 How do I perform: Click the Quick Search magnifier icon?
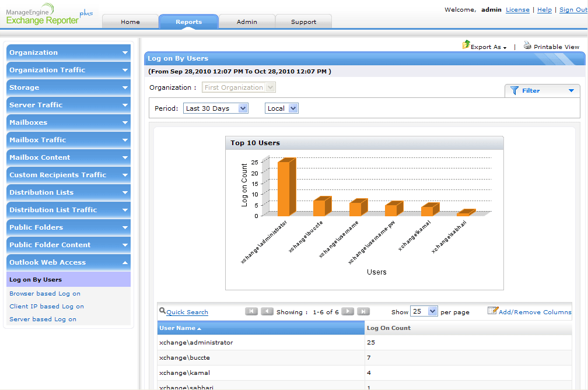tap(162, 311)
